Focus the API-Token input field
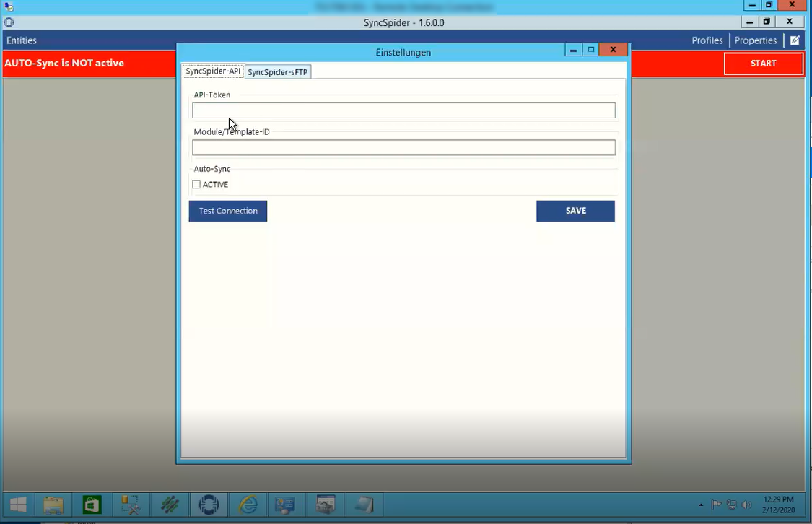 click(x=403, y=110)
